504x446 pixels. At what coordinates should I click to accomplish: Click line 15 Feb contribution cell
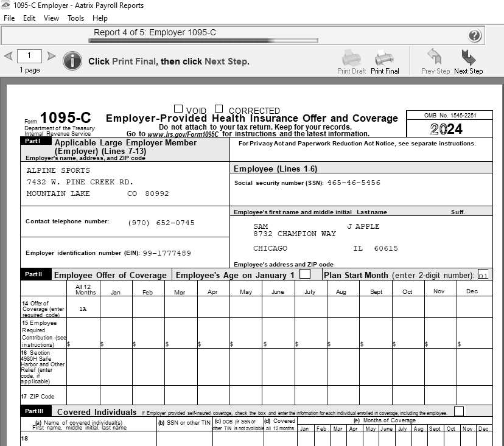pyautogui.click(x=149, y=333)
